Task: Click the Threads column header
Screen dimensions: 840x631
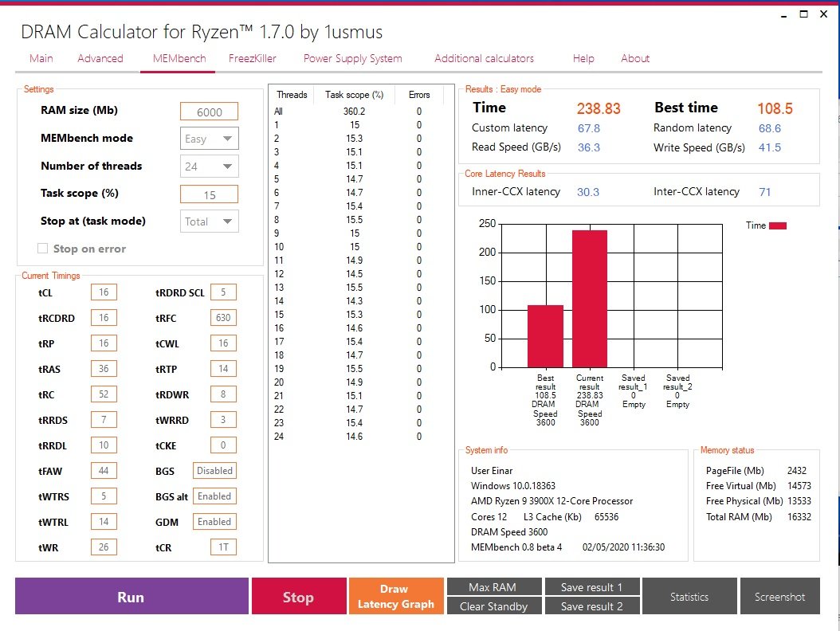Action: point(292,95)
